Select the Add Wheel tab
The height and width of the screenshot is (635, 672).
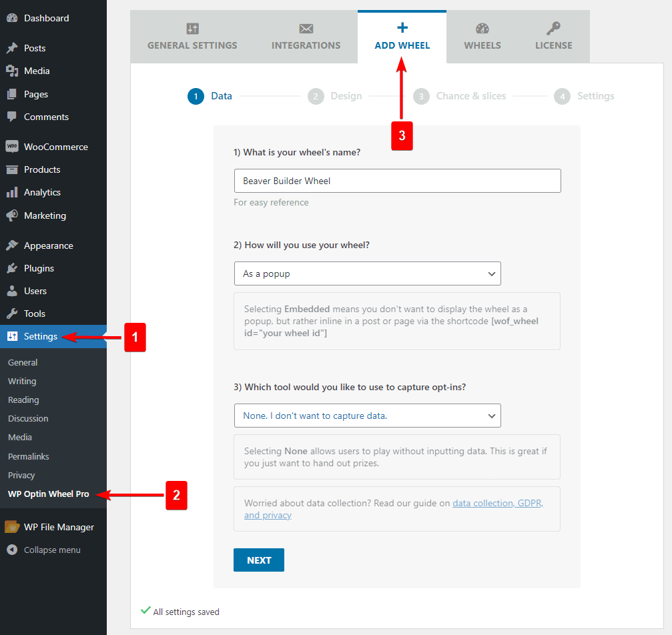(x=402, y=37)
